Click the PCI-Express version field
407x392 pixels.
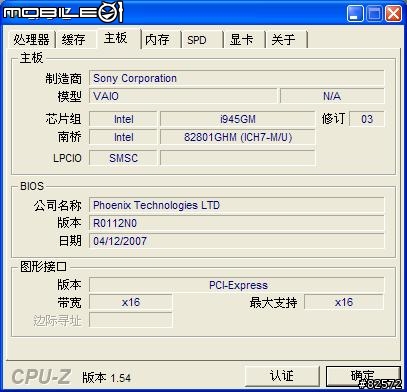pos(237,285)
